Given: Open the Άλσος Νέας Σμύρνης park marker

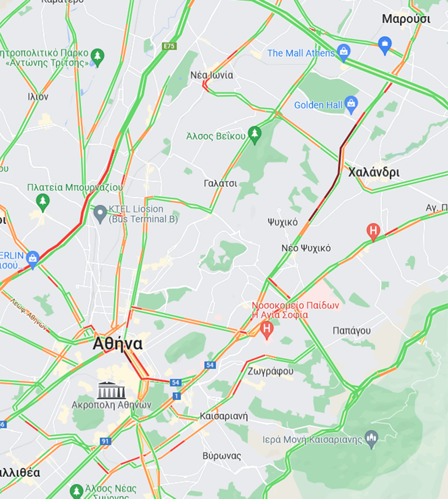Looking at the screenshot, I should point(76,492).
